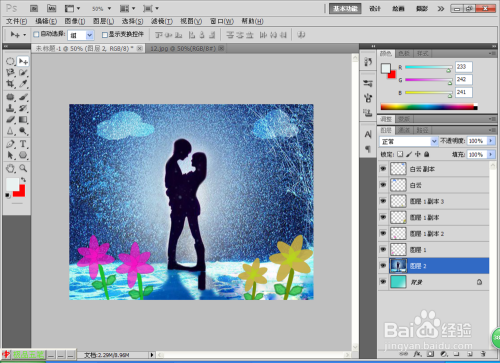Delete layer via the trash icon

[483, 353]
